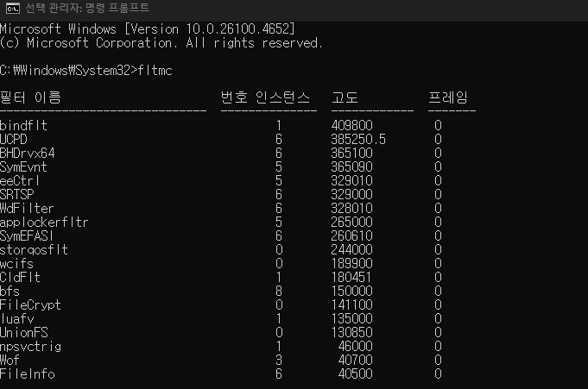Click altitude value 365090
588x389 pixels.
point(351,166)
